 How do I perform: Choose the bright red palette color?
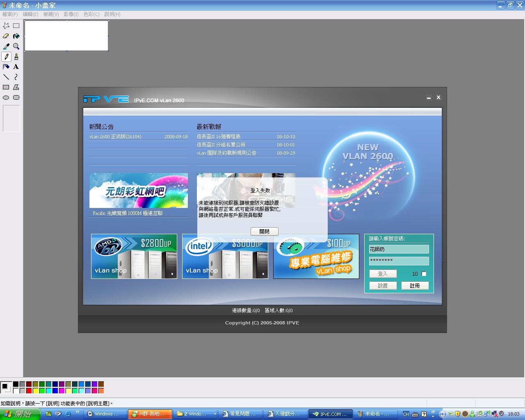coord(29,391)
